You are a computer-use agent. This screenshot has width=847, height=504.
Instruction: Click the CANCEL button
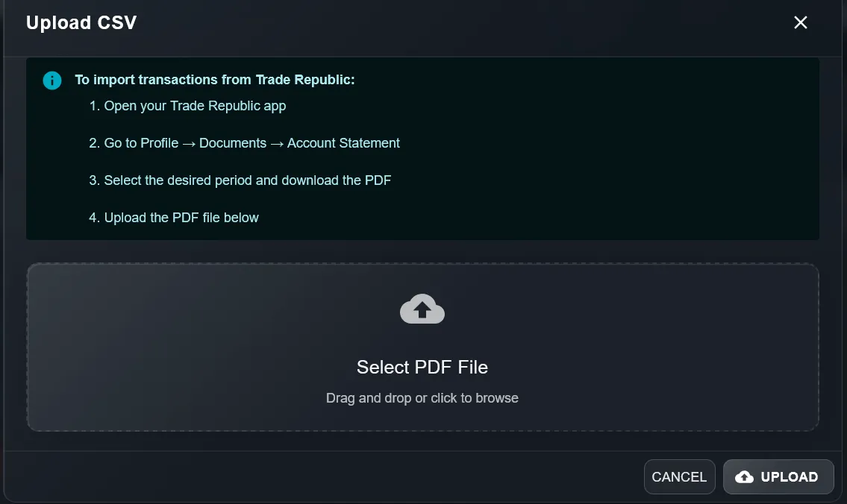[679, 476]
